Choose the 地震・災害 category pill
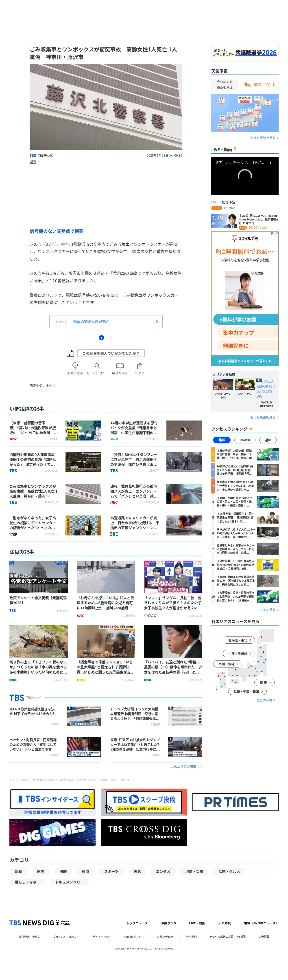 point(194,872)
